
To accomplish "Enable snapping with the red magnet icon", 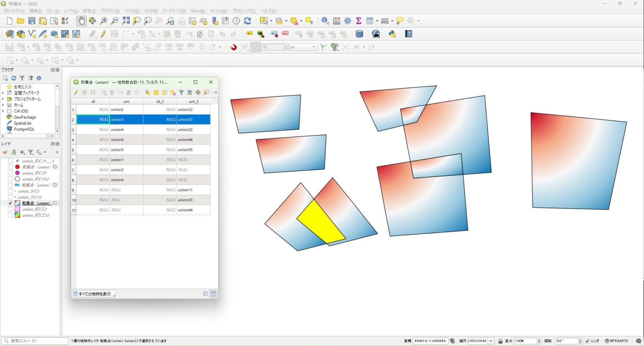I will click(x=234, y=47).
